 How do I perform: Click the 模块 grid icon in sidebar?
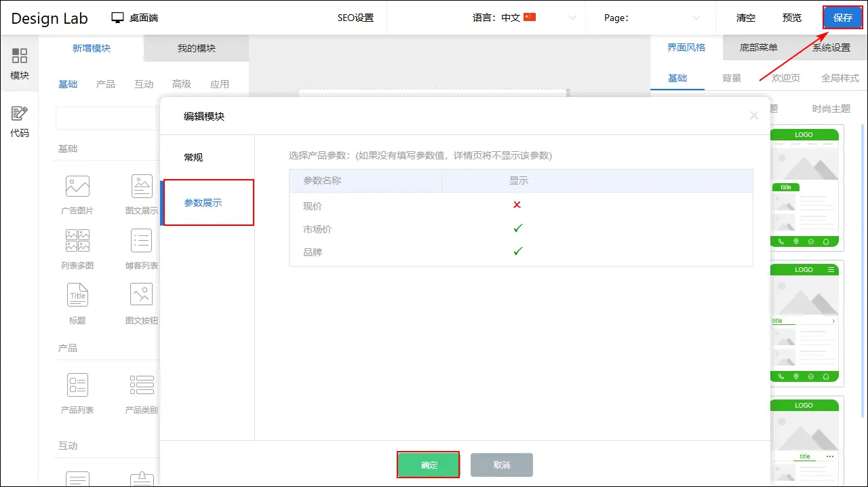pos(20,56)
